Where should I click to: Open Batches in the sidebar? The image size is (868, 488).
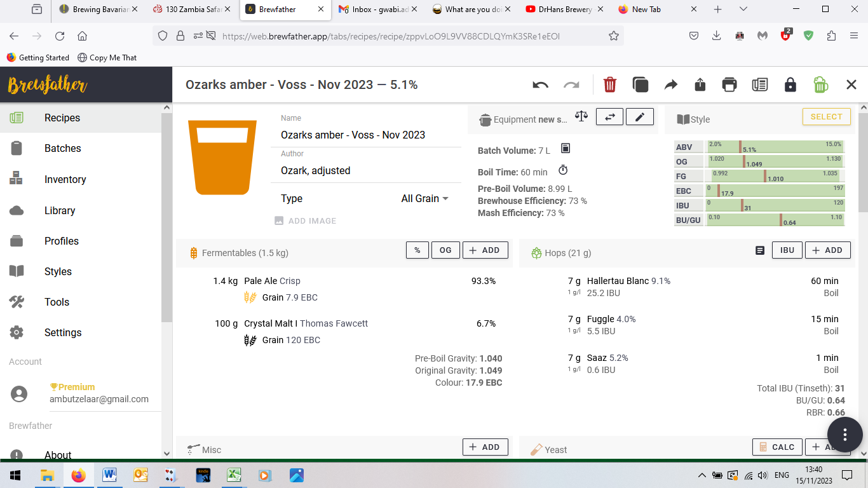click(62, 148)
